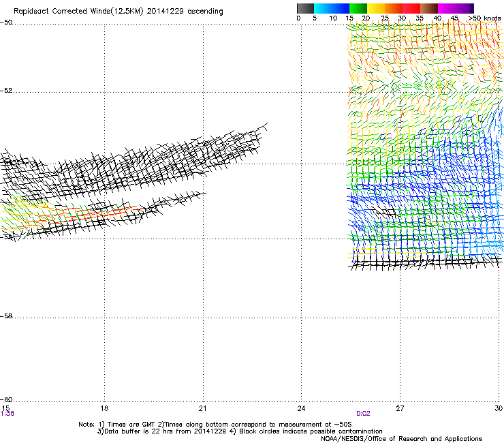Click the yellow 20-25 knots legend segment

coord(376,8)
